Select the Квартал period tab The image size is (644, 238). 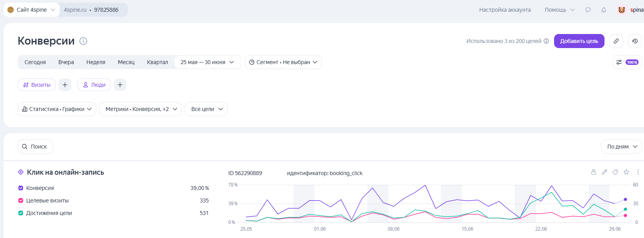(158, 62)
